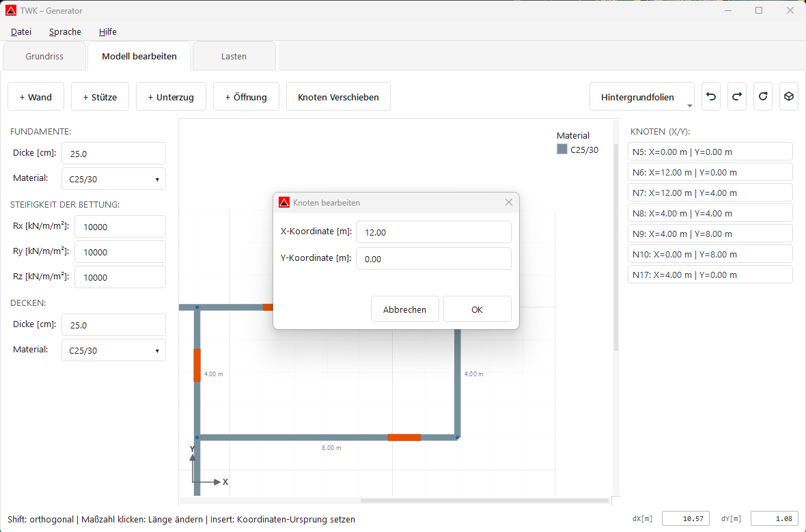Click the refresh/reset view icon

click(763, 96)
